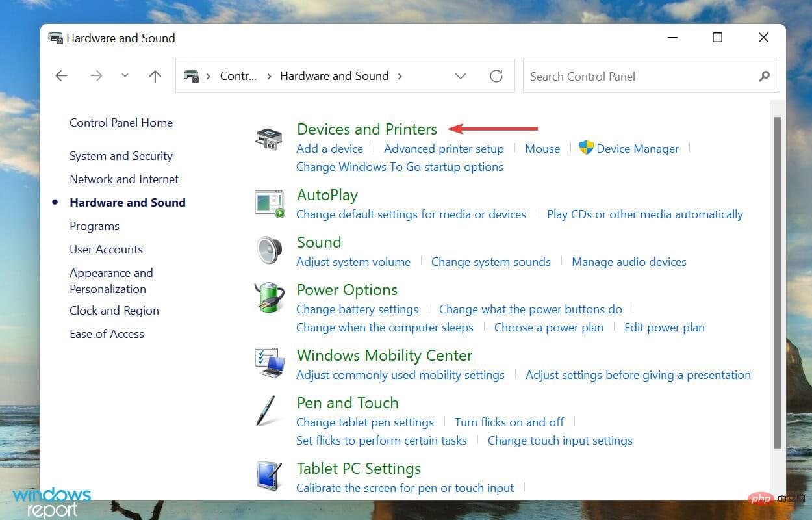Click Adjust commonly used mobility settings
Viewport: 812px width, 520px height.
coord(400,374)
